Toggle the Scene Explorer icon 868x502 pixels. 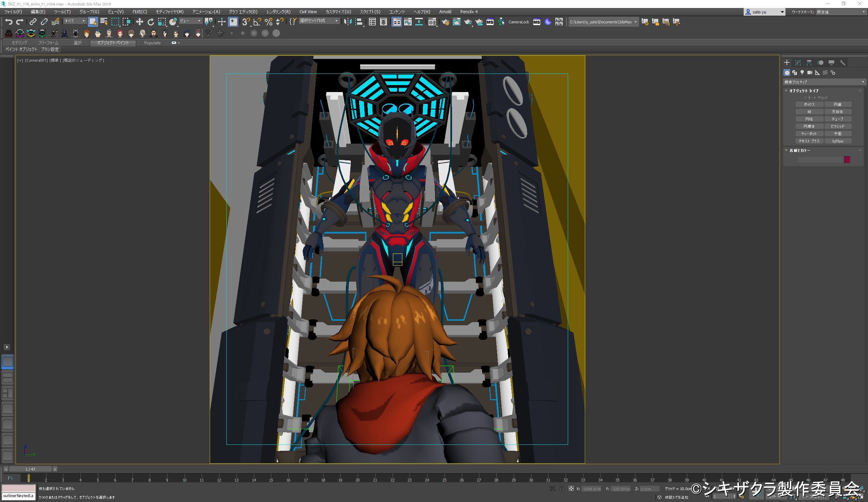point(372,22)
